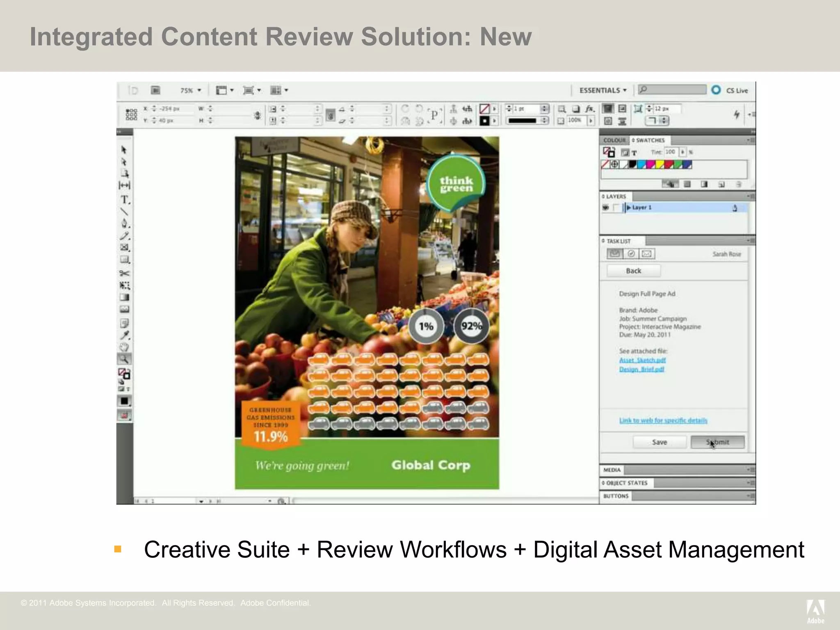Select the Free Transform tool

click(125, 285)
